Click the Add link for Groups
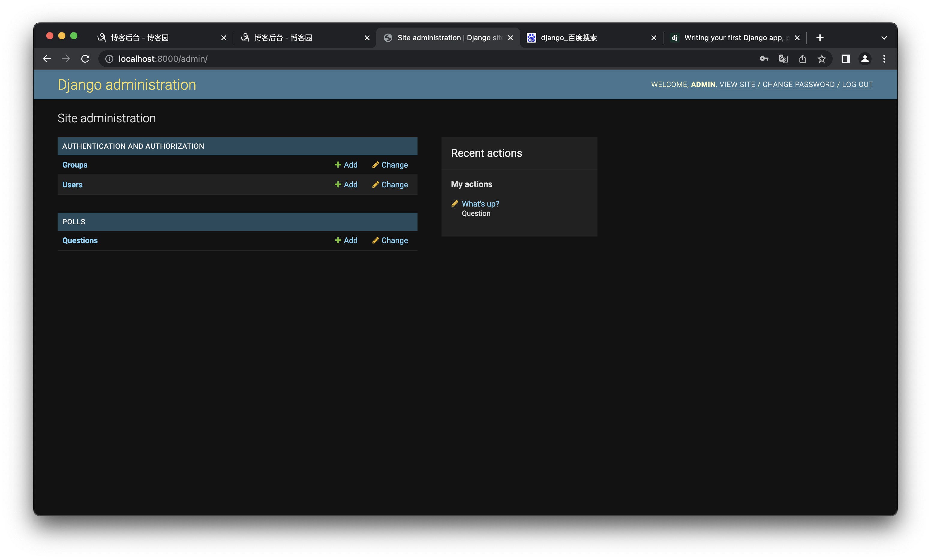The width and height of the screenshot is (931, 560). [x=346, y=165]
